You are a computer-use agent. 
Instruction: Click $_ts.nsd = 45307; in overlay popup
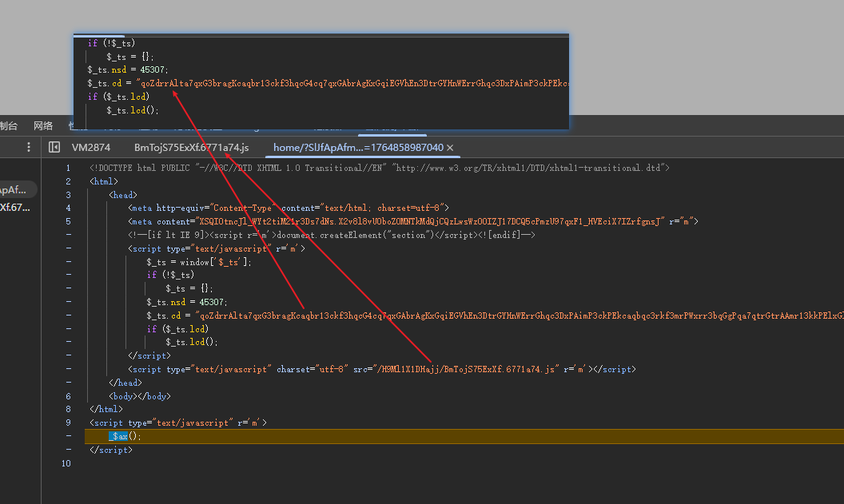click(128, 69)
